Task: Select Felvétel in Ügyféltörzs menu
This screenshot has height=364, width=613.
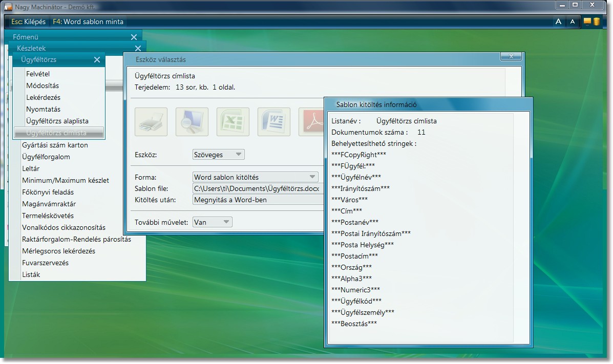Action: click(x=38, y=74)
